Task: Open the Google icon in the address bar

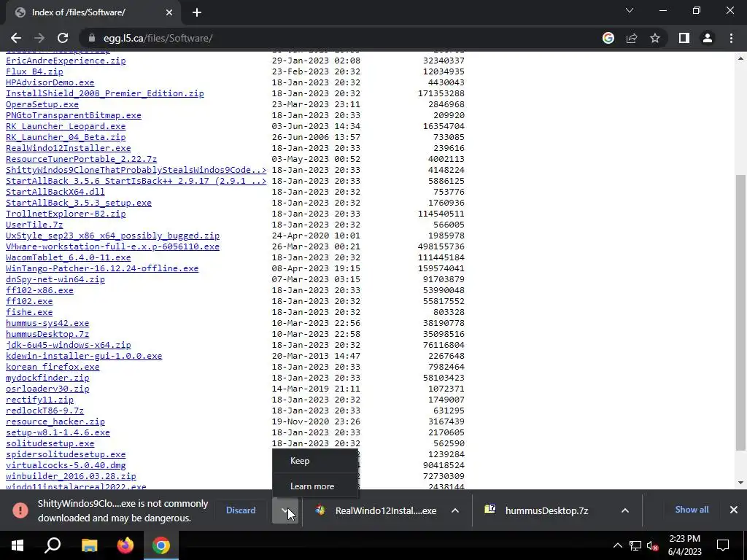Action: click(608, 38)
